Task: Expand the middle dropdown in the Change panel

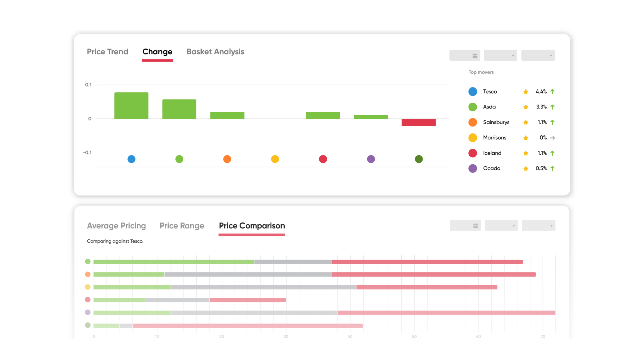Action: click(500, 55)
